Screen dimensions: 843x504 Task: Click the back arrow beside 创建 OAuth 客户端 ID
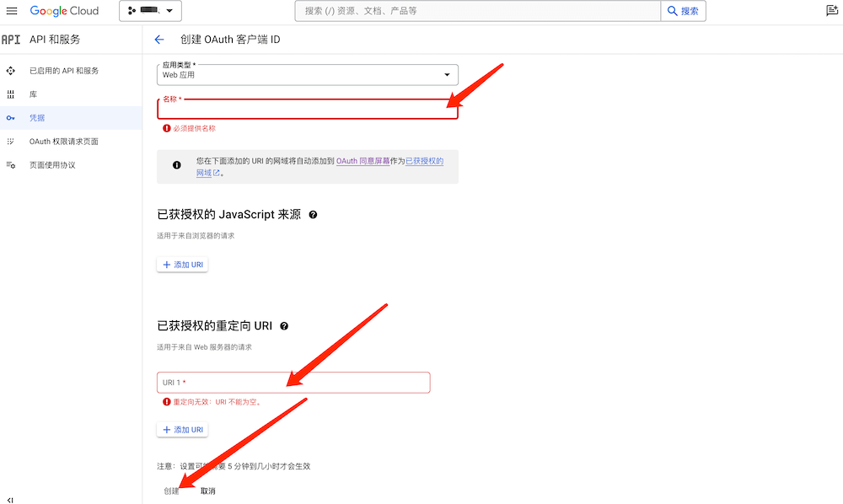(159, 40)
